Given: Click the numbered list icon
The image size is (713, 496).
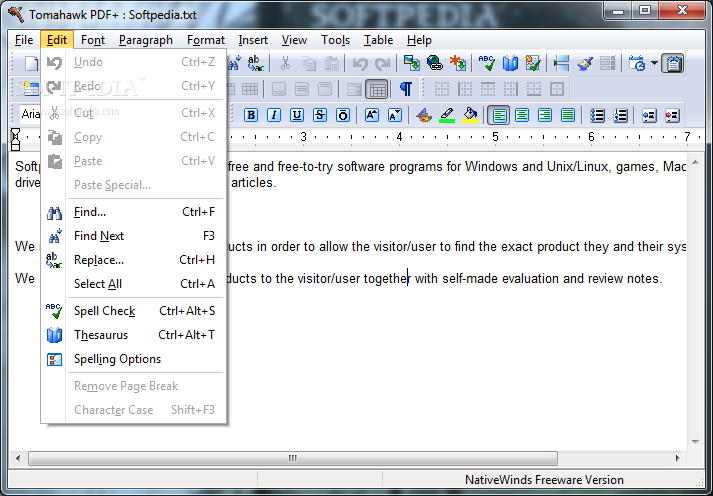Looking at the screenshot, I should tap(620, 115).
